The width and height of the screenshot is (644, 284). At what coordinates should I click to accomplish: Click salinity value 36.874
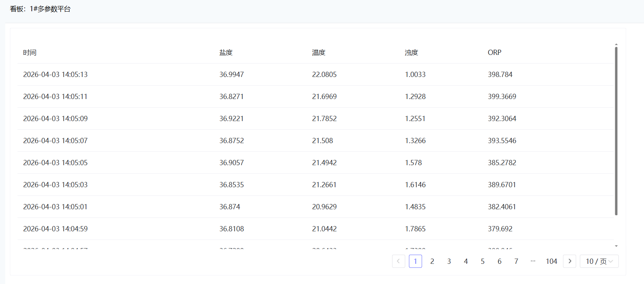point(230,207)
